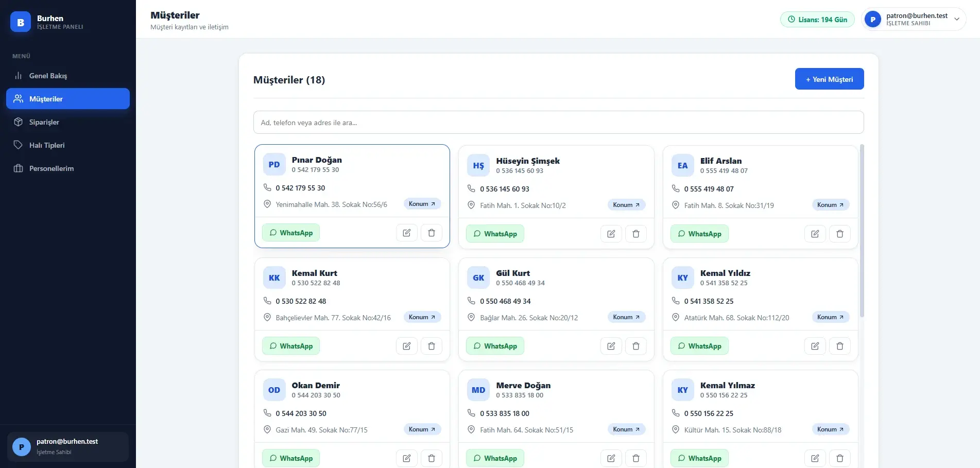Click the customer list vertical scrollbar
The width and height of the screenshot is (980, 468).
(x=862, y=231)
